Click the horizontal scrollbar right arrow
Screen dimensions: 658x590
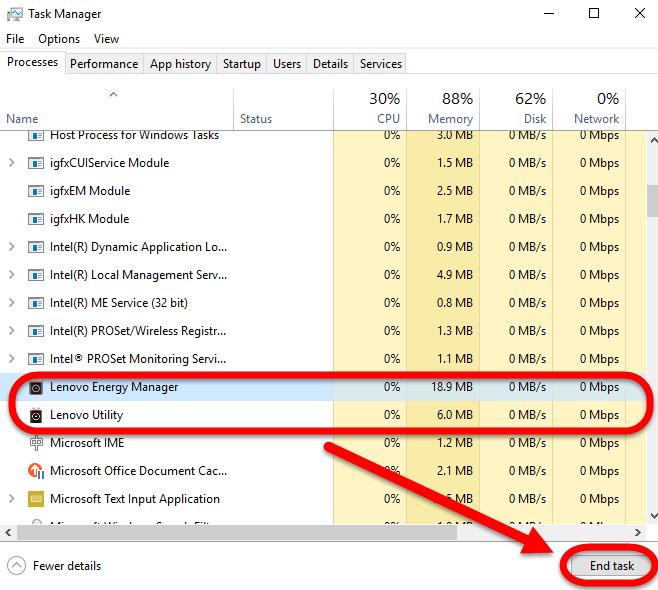click(638, 533)
